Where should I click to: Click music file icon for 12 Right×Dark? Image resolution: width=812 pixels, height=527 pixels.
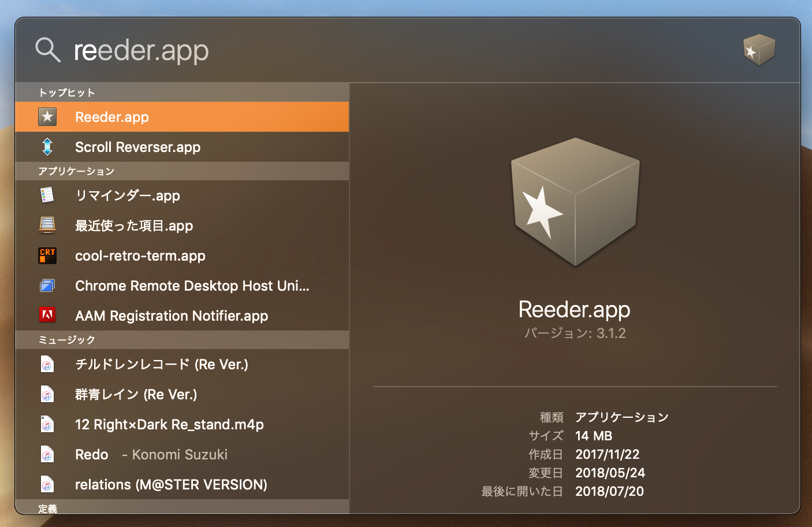[47, 424]
